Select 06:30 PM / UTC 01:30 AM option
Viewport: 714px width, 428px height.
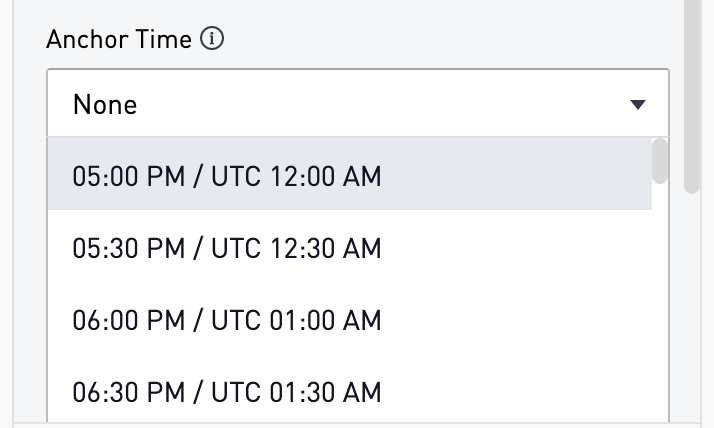(350, 392)
